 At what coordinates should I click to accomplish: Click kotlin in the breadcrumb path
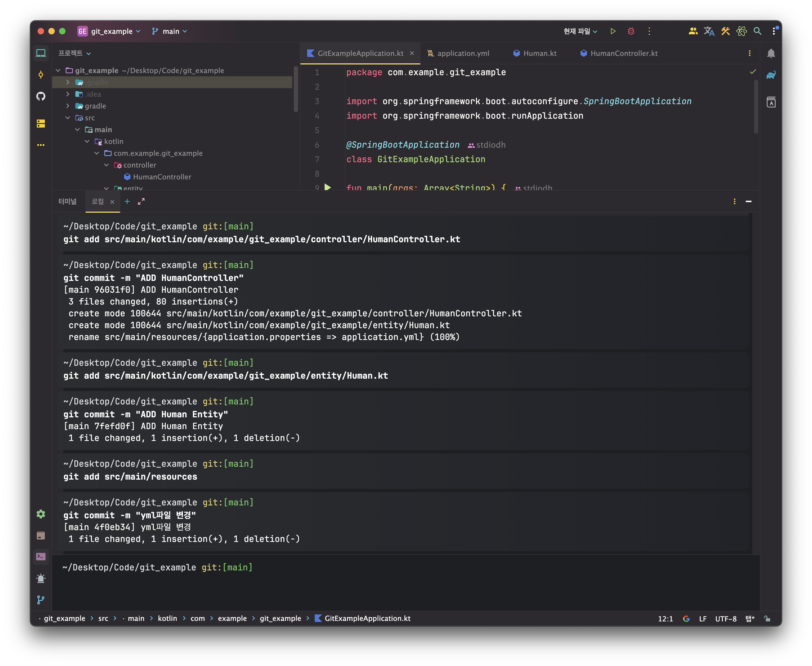[x=168, y=618]
